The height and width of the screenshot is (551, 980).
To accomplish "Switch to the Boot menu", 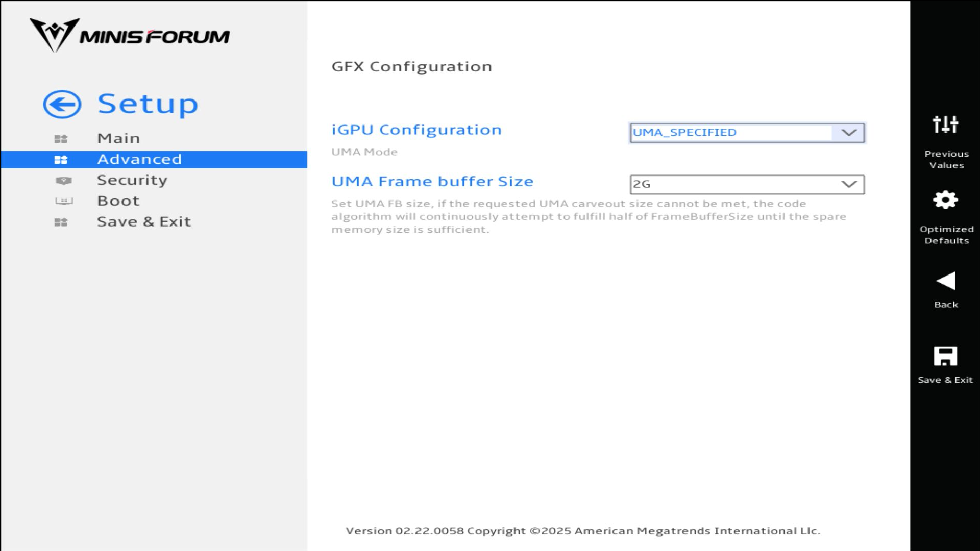I will point(118,201).
